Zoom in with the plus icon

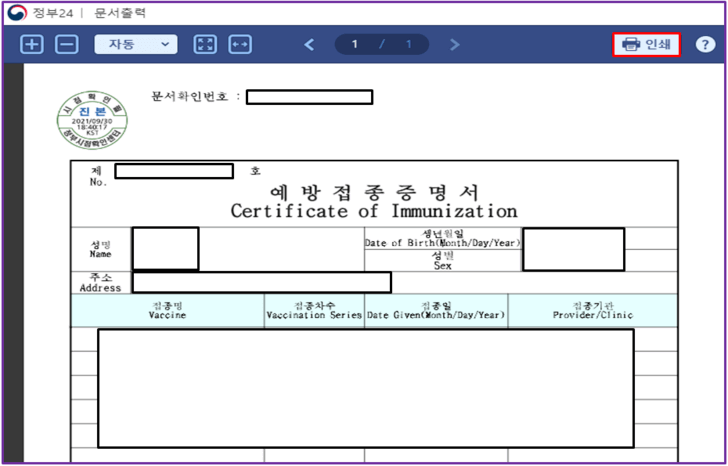tap(32, 45)
